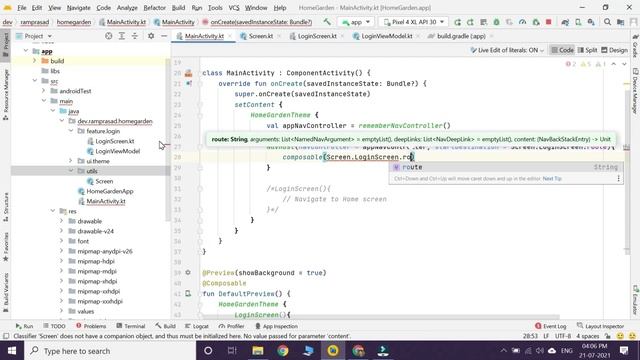640x360 pixels.
Task: Collapse the res folder
Action: point(53,211)
